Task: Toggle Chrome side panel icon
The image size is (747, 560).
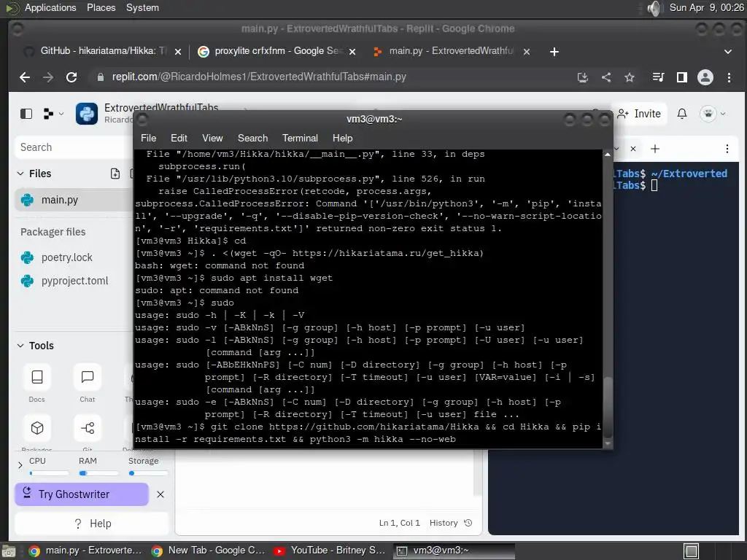Action: [x=682, y=77]
